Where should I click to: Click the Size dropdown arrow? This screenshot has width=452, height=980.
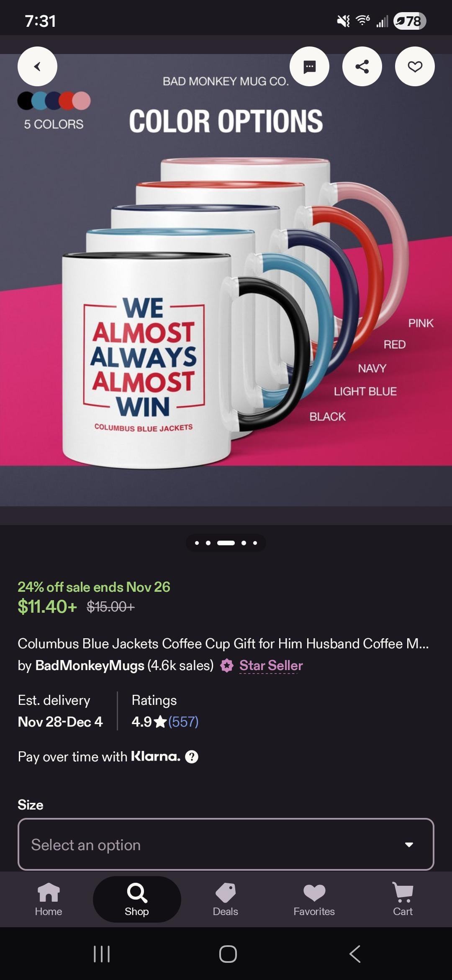(409, 845)
